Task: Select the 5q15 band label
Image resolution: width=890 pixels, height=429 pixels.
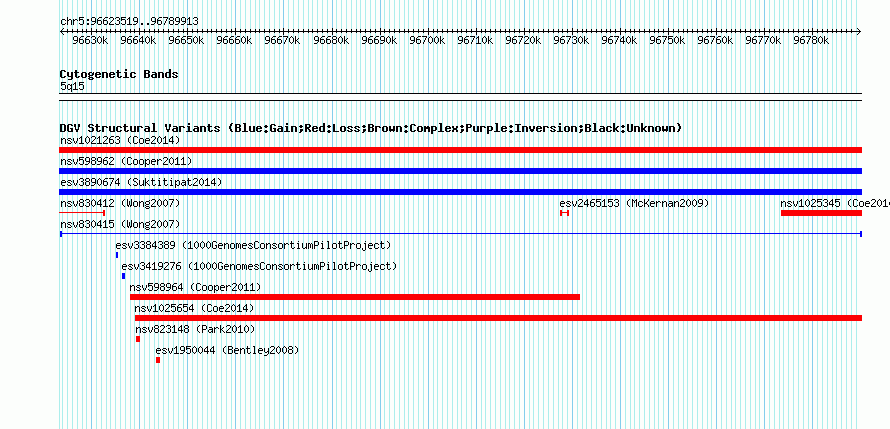Action: point(73,86)
